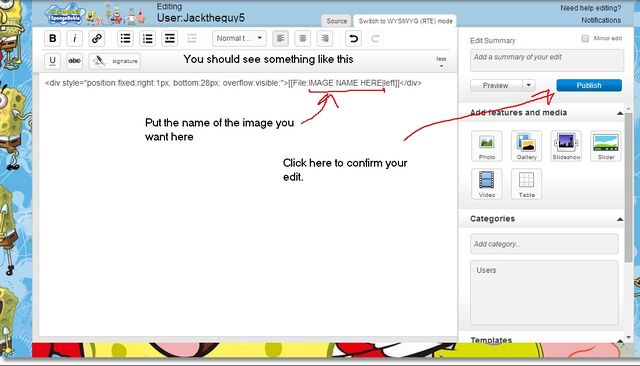
Task: Undo the last edit
Action: [x=353, y=38]
